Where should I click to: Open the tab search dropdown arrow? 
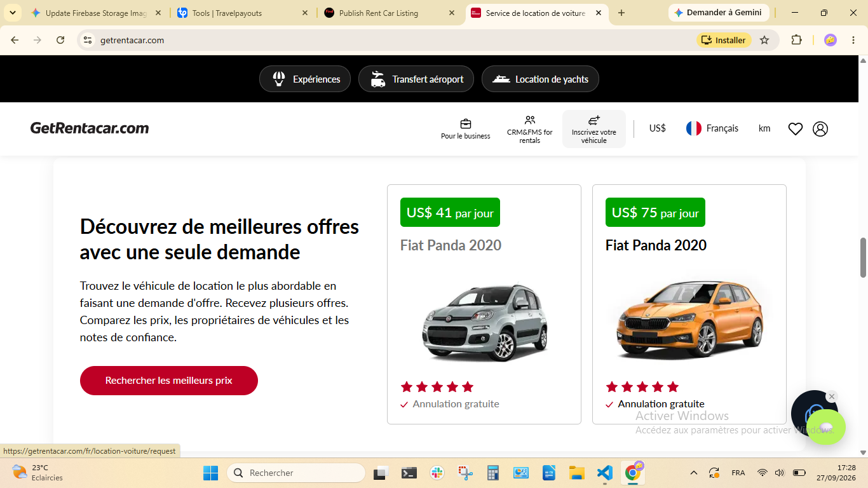(12, 13)
